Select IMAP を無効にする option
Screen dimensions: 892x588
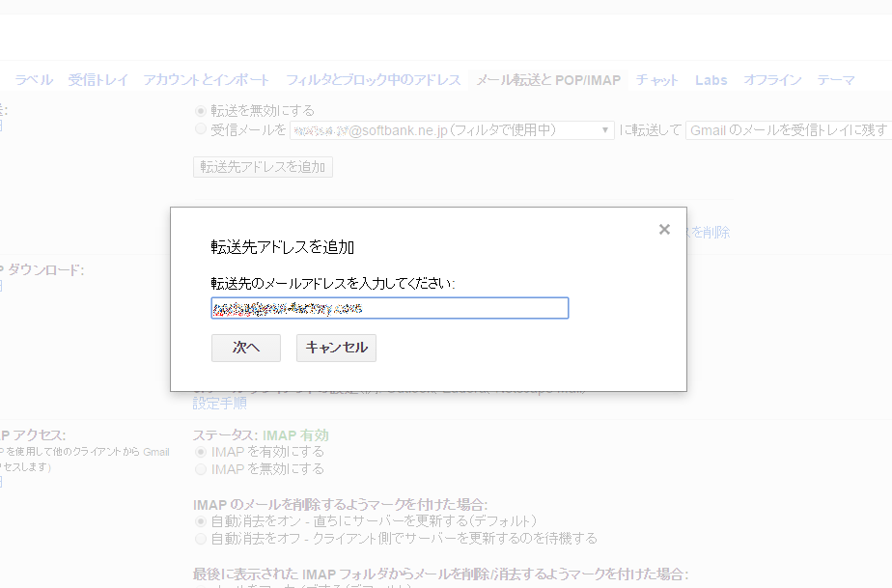click(x=201, y=468)
